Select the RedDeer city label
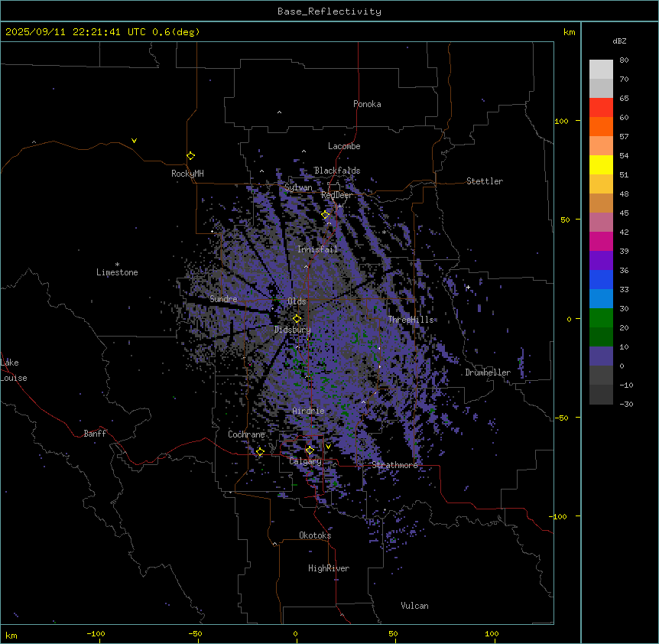Image resolution: width=659 pixels, height=644 pixels. (336, 195)
